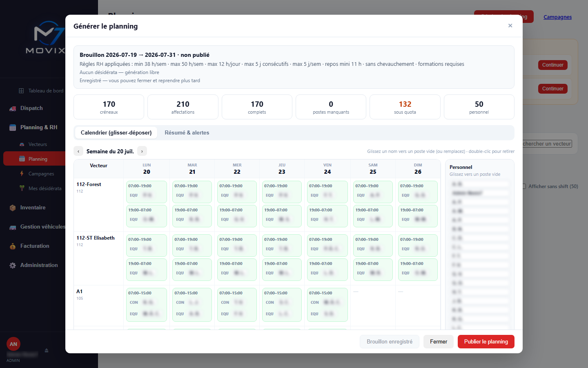Image resolution: width=588 pixels, height=368 pixels.
Task: Select Calendrier (glisser-déposer) tab
Action: (116, 132)
